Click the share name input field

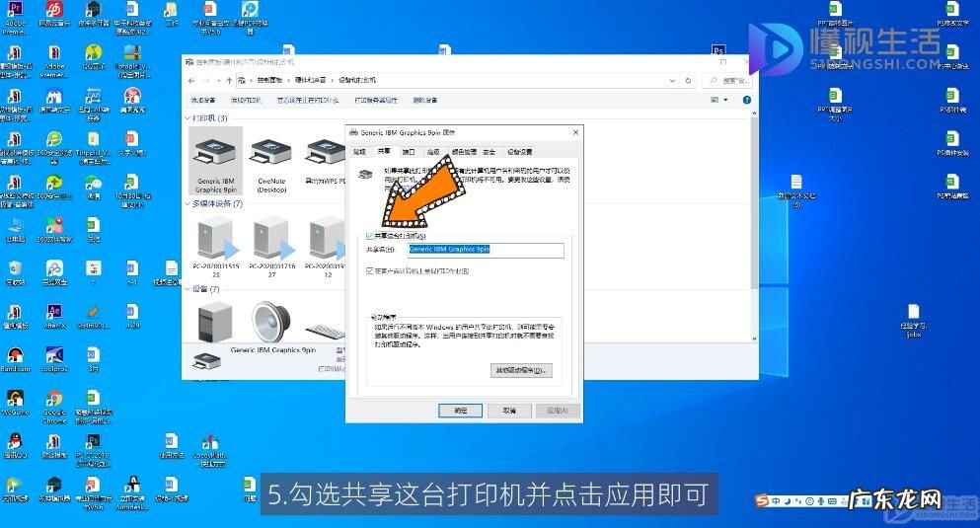pos(486,250)
